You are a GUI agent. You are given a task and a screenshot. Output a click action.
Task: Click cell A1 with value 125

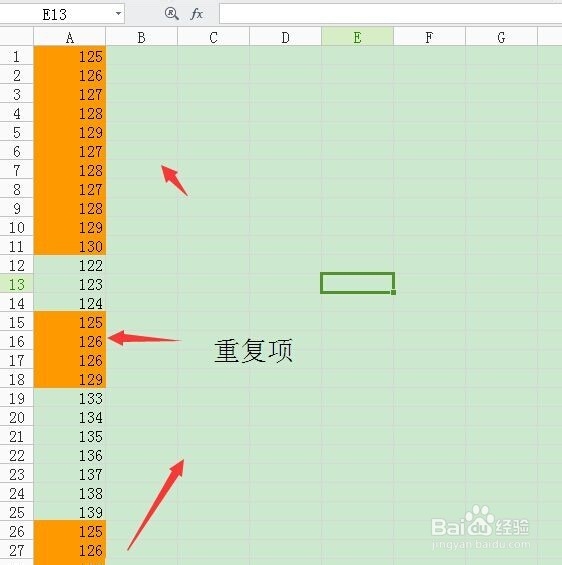tap(70, 56)
